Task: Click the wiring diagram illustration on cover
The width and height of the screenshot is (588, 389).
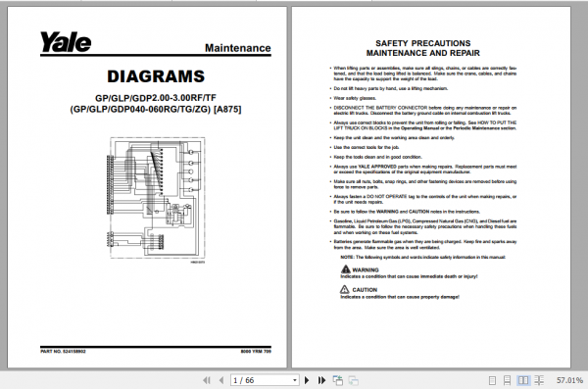Action: click(157, 199)
